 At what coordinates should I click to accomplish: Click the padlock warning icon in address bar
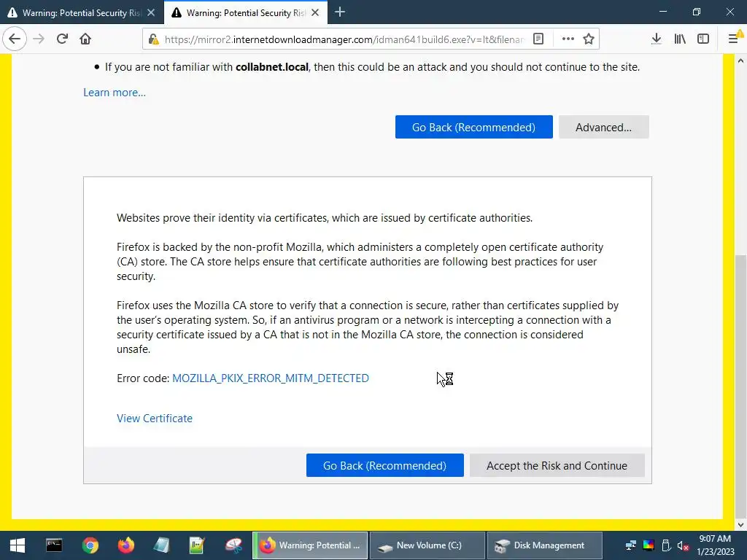[153, 39]
